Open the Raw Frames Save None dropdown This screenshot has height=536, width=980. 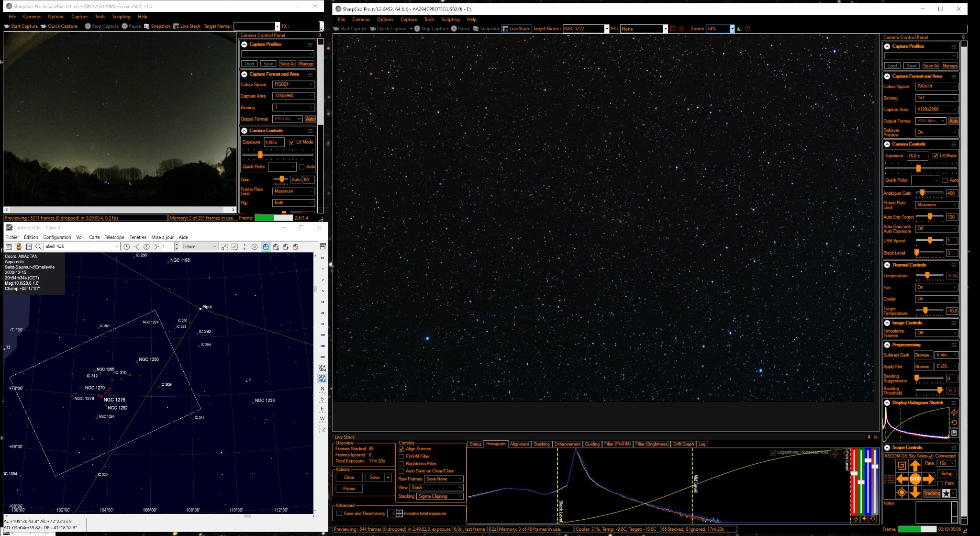tap(444, 479)
